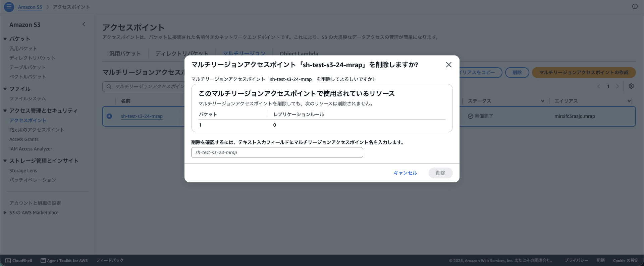Collapse the ファイル navigation section
This screenshot has width=644, height=266.
coord(5,89)
